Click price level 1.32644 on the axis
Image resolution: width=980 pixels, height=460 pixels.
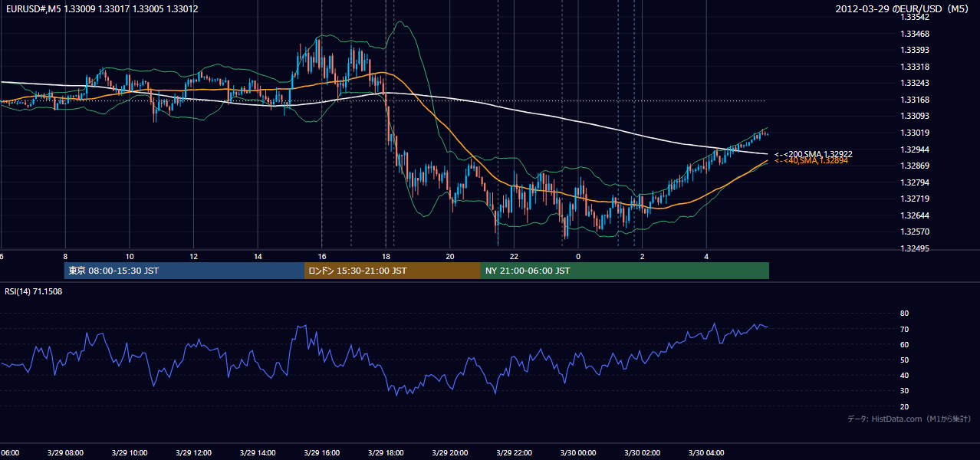915,215
